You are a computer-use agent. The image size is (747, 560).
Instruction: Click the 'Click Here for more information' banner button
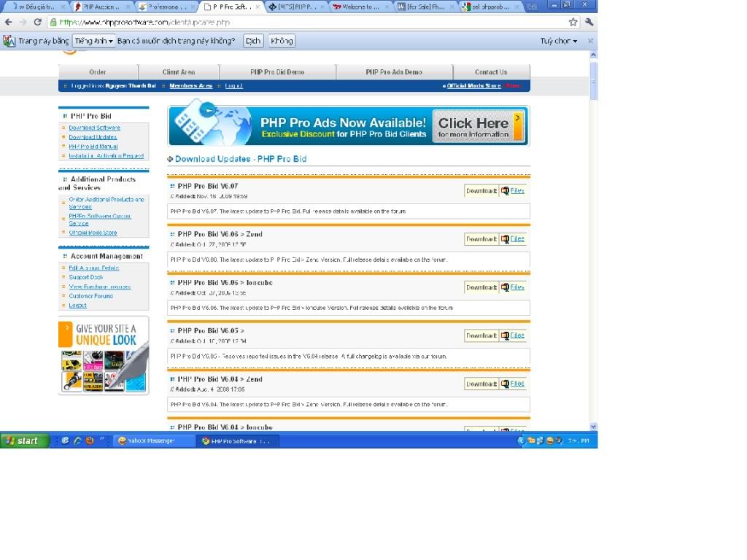click(x=479, y=125)
